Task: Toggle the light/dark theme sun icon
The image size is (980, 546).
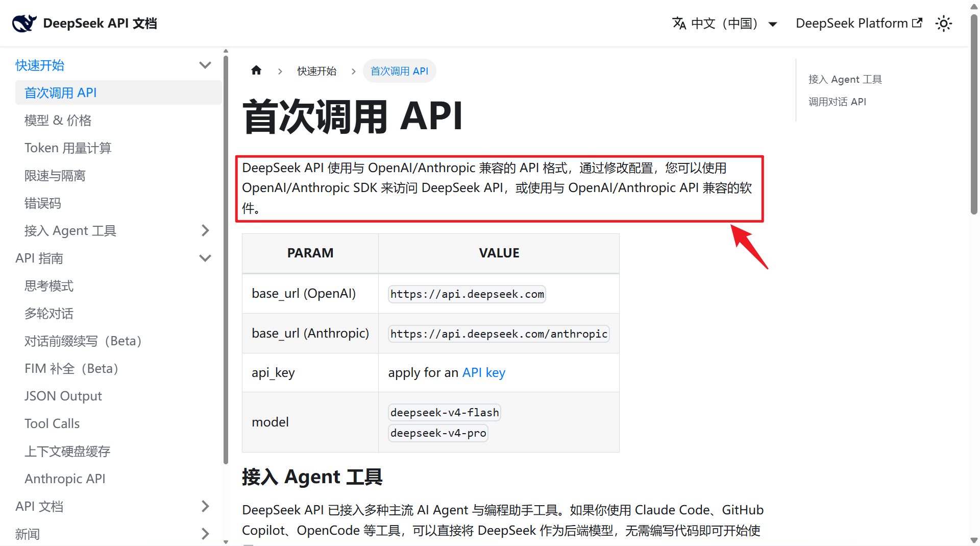Action: [944, 23]
